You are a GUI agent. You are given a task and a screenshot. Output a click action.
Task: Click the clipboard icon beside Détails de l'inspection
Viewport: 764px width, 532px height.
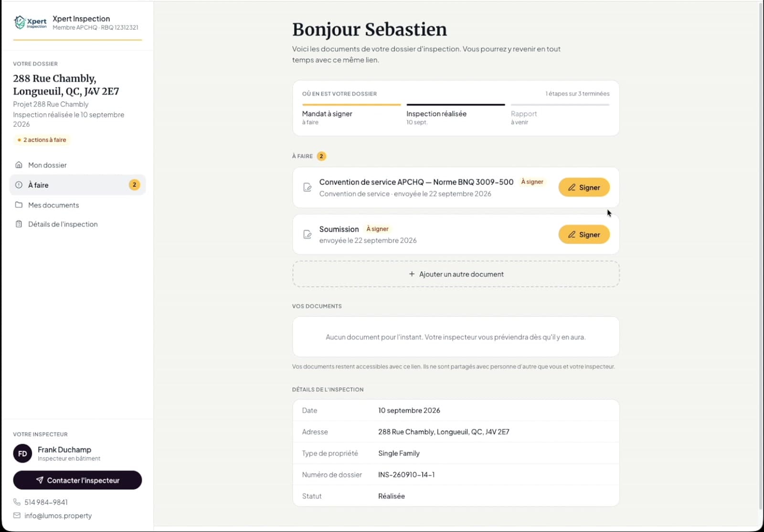19,224
